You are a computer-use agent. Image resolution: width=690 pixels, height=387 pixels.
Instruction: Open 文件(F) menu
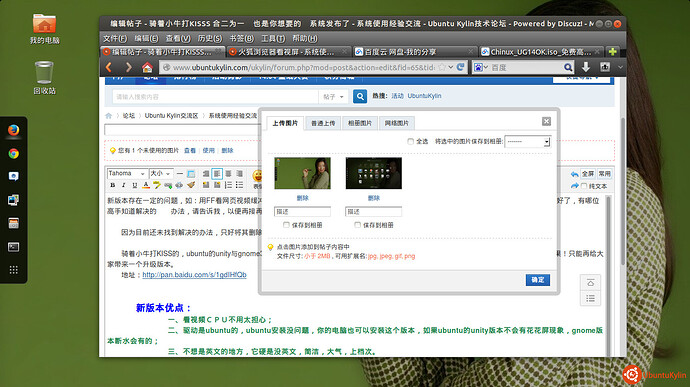click(x=115, y=38)
